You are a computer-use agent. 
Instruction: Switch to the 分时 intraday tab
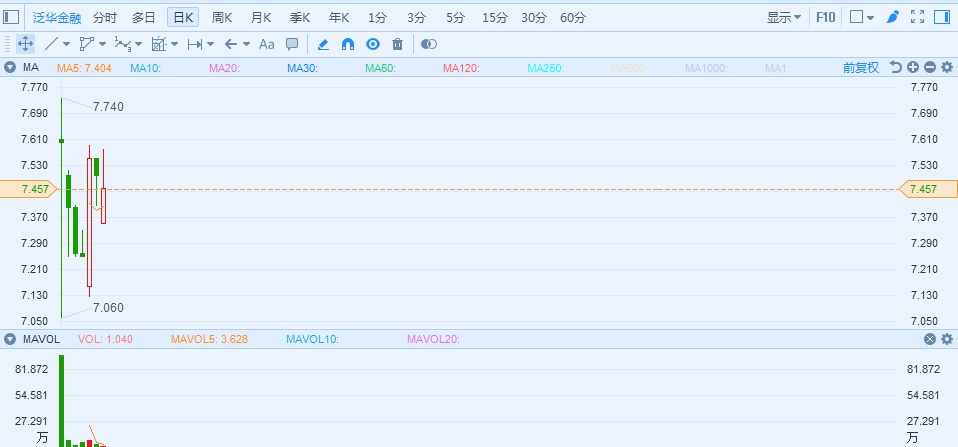(104, 17)
